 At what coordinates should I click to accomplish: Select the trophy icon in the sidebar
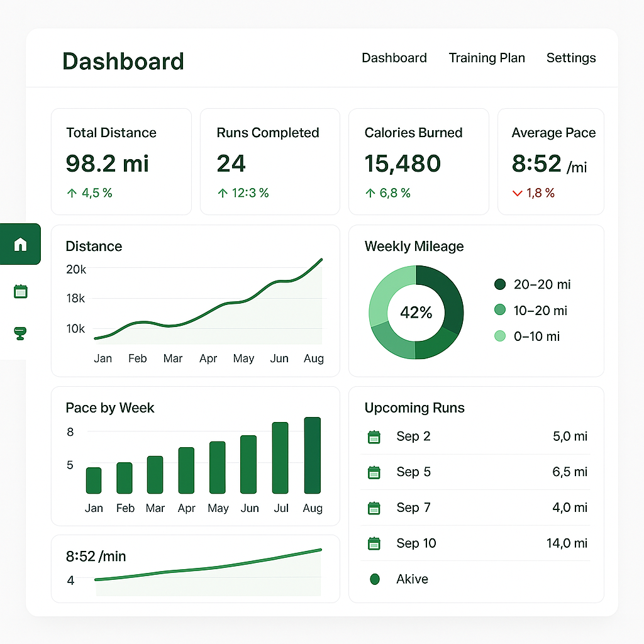pos(20,333)
